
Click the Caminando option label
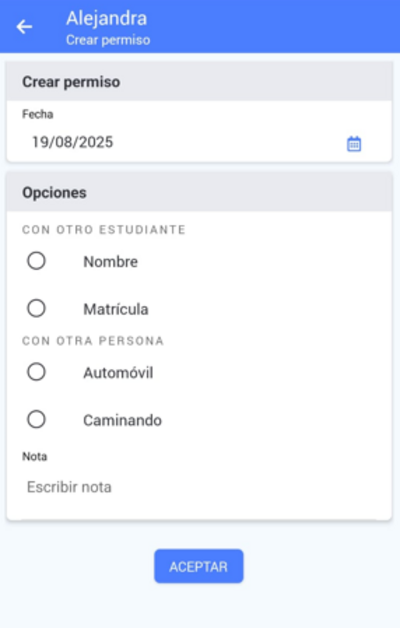(x=123, y=420)
